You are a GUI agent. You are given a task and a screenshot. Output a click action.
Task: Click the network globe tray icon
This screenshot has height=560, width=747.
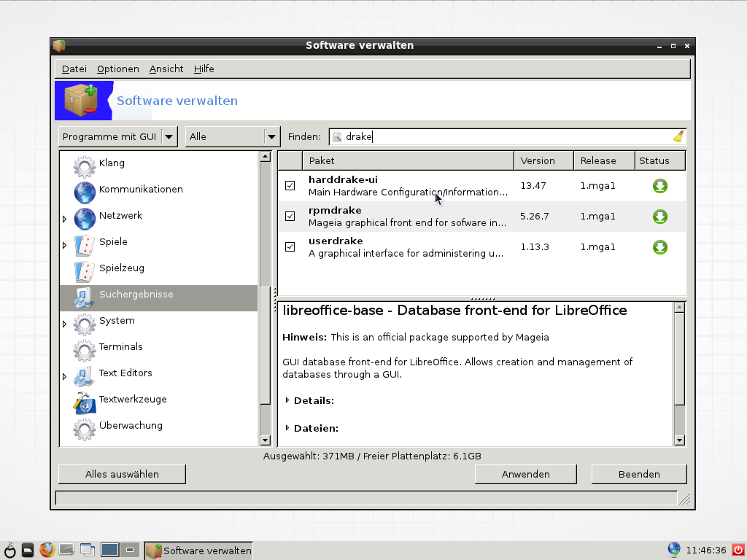[x=674, y=550]
